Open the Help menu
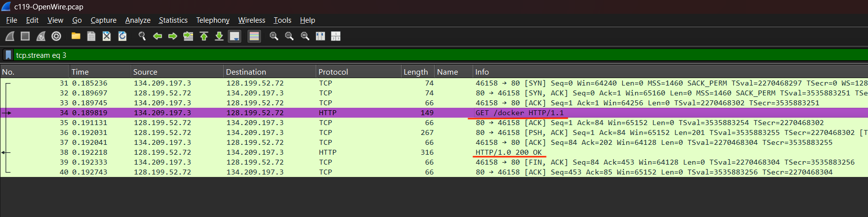Viewport: 868px width, 217px height. pyautogui.click(x=308, y=20)
